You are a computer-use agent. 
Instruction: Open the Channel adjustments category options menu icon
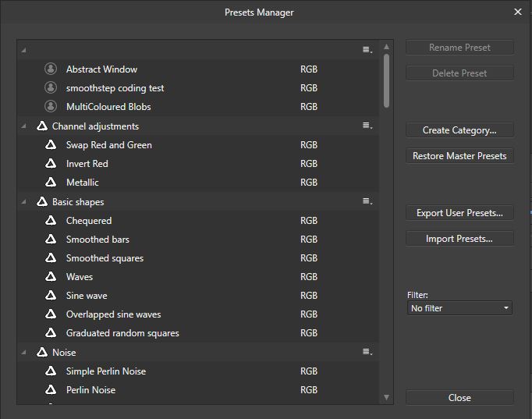click(367, 126)
